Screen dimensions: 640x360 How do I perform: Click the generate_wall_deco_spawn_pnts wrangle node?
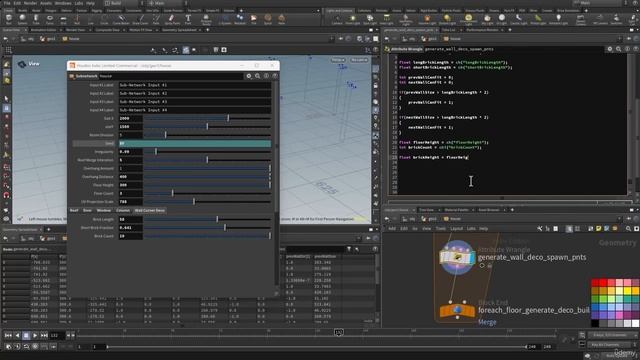[457, 257]
